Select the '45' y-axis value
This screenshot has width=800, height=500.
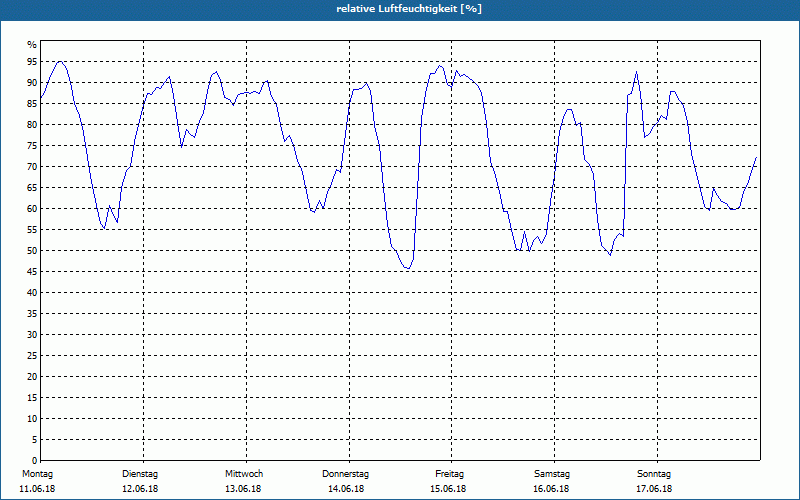click(32, 271)
